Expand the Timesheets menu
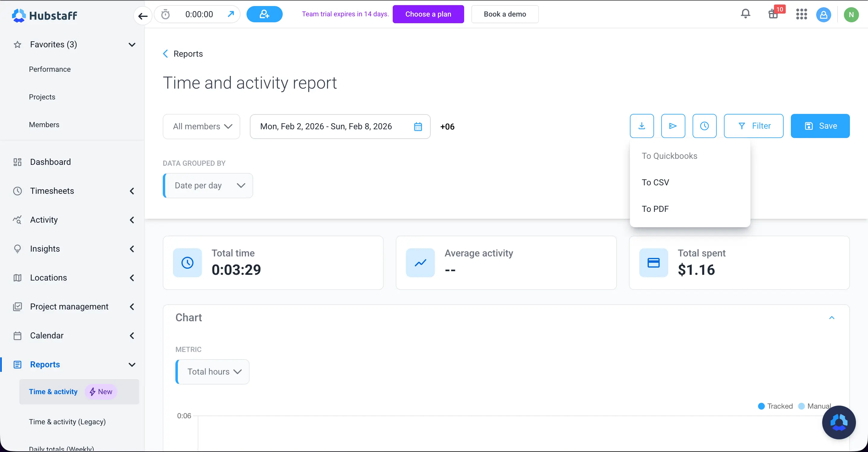Viewport: 868px width, 452px height. coord(132,191)
